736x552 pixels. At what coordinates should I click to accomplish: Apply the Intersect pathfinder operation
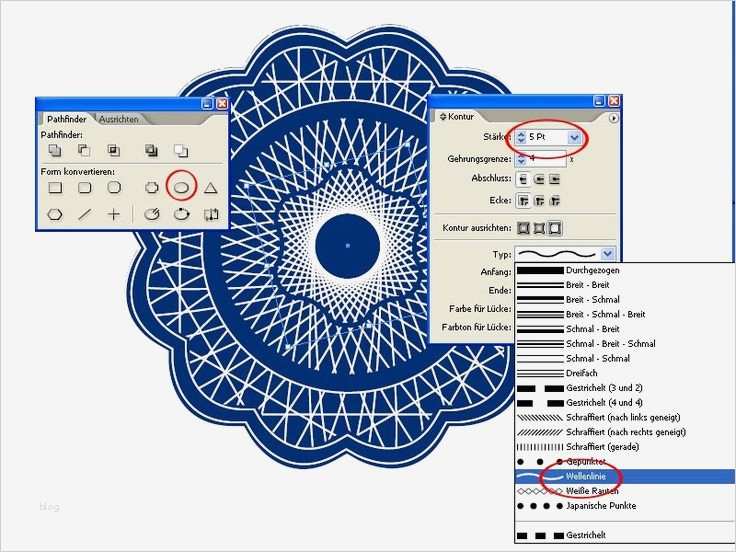click(113, 151)
